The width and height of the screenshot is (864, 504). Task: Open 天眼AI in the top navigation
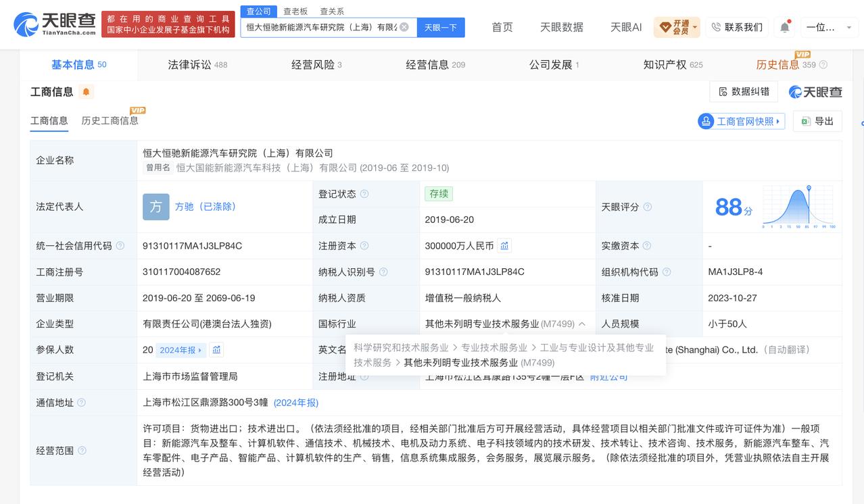click(626, 27)
